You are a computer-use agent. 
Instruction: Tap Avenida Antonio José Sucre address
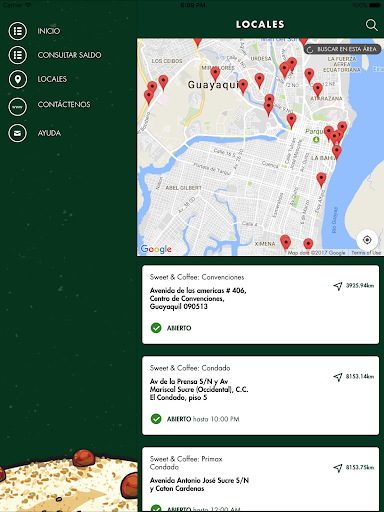(x=199, y=484)
